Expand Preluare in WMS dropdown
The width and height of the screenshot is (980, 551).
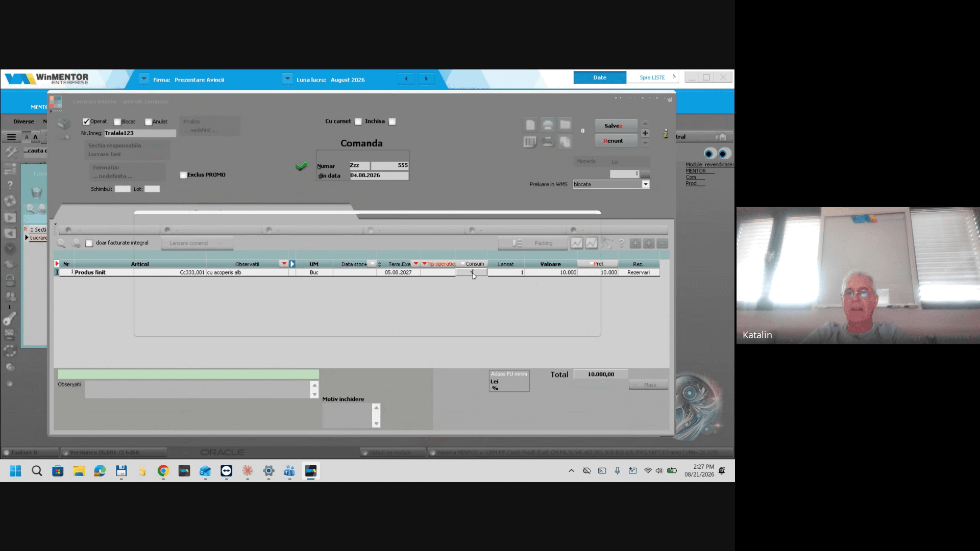point(646,184)
